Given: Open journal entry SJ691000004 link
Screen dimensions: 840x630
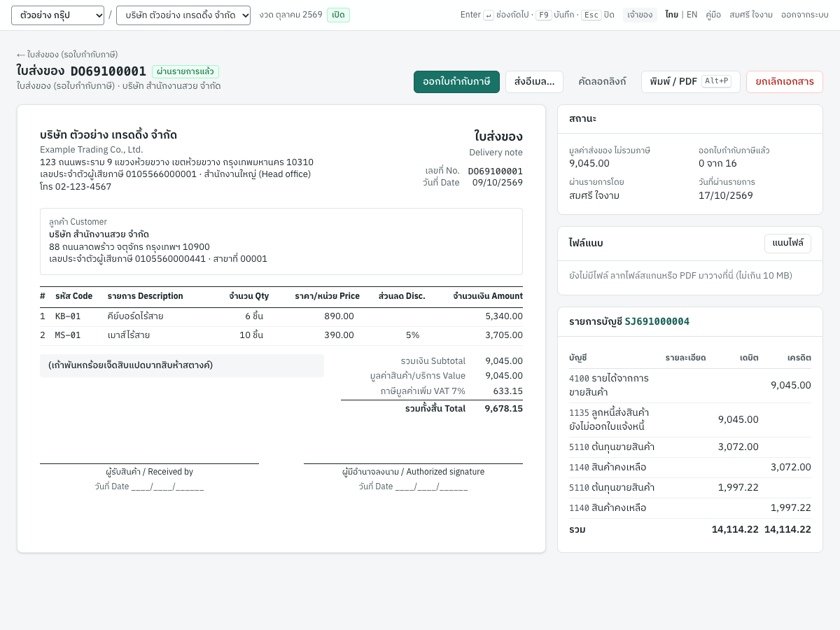Looking at the screenshot, I should 657,321.
